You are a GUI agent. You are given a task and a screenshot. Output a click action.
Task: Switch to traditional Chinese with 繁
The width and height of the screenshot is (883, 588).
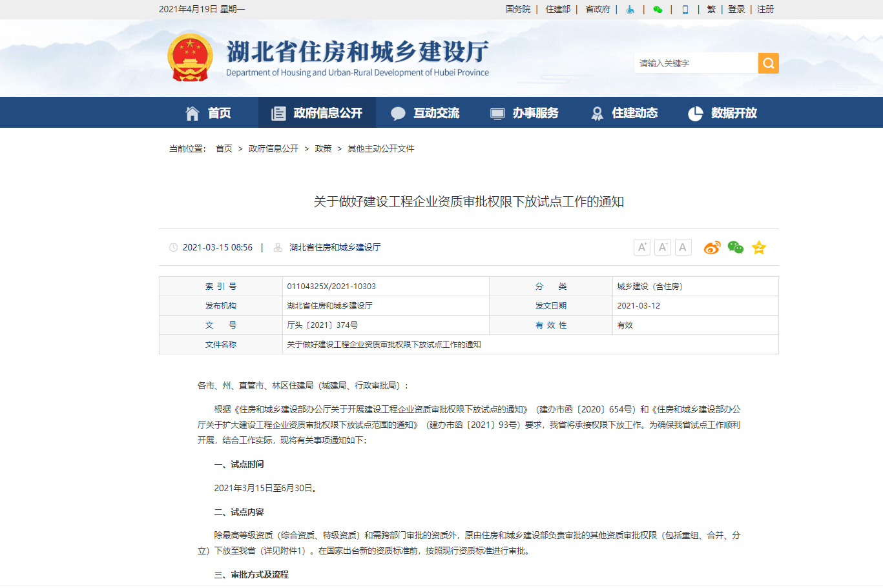click(711, 10)
